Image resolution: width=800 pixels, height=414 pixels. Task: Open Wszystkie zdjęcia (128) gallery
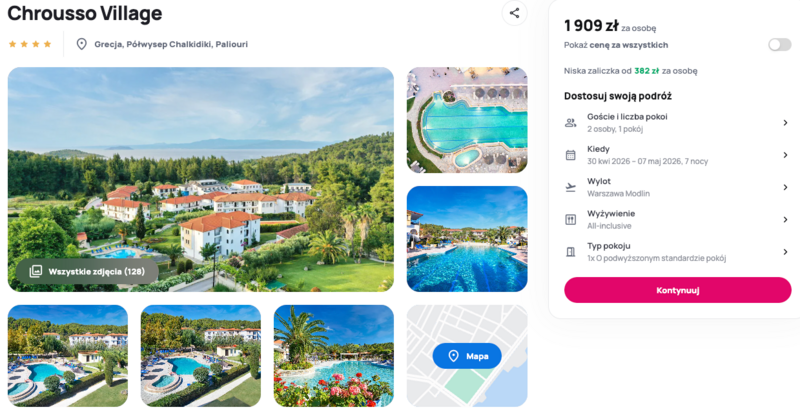[x=87, y=272]
